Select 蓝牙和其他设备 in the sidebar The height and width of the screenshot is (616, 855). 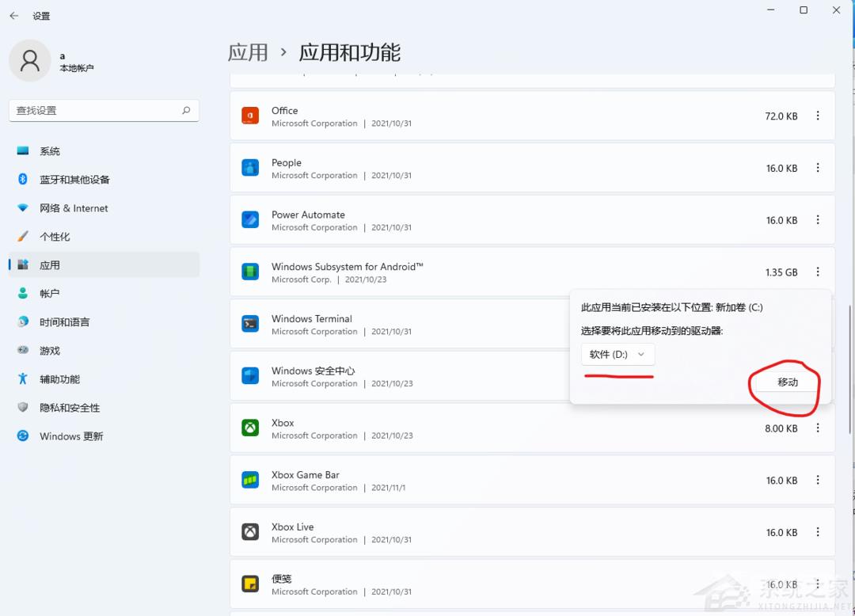75,179
